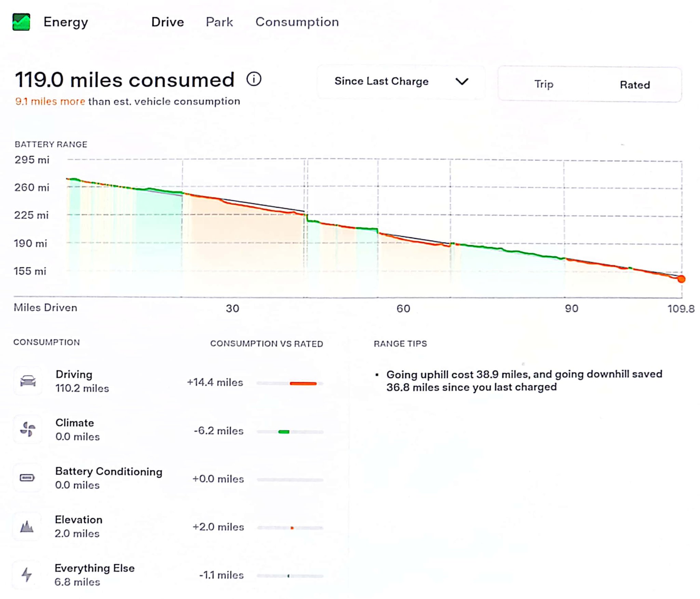
Task: Switch to Trip view
Action: coord(543,84)
